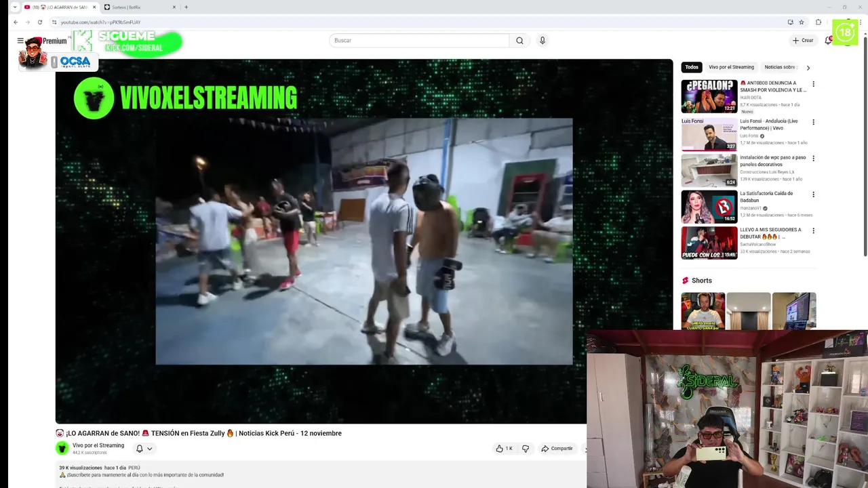The height and width of the screenshot is (488, 868).
Task: Open options menu for Badabun video
Action: (813, 195)
